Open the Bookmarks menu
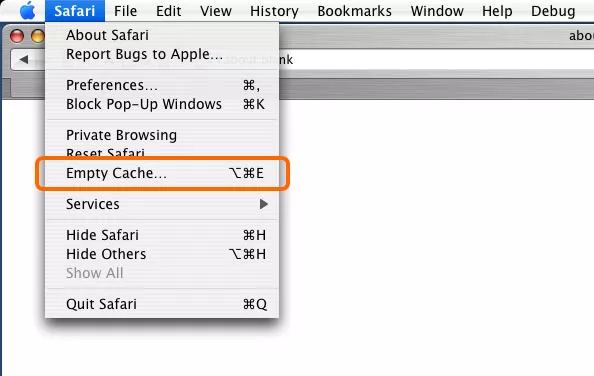594x376 pixels. 355,11
